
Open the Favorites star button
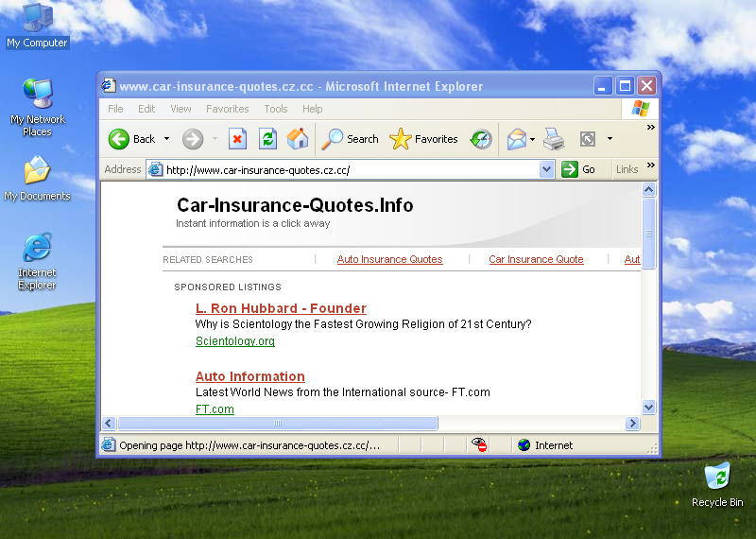[423, 139]
